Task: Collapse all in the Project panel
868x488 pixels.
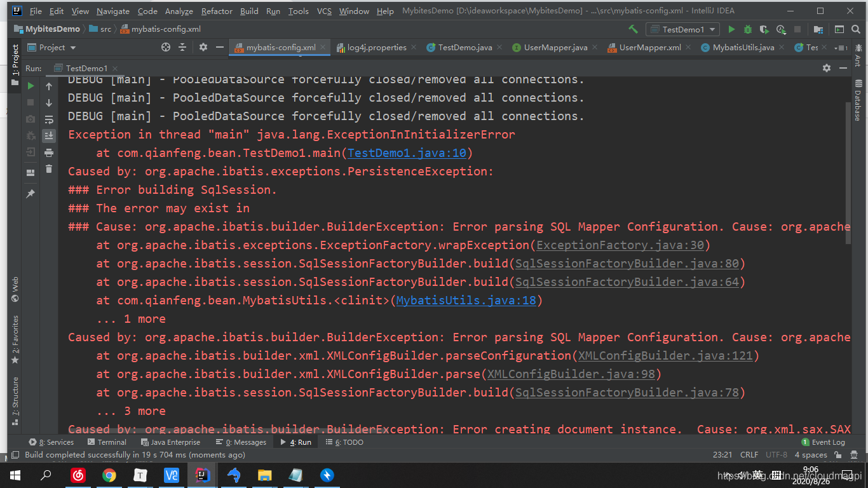Action: tap(182, 47)
